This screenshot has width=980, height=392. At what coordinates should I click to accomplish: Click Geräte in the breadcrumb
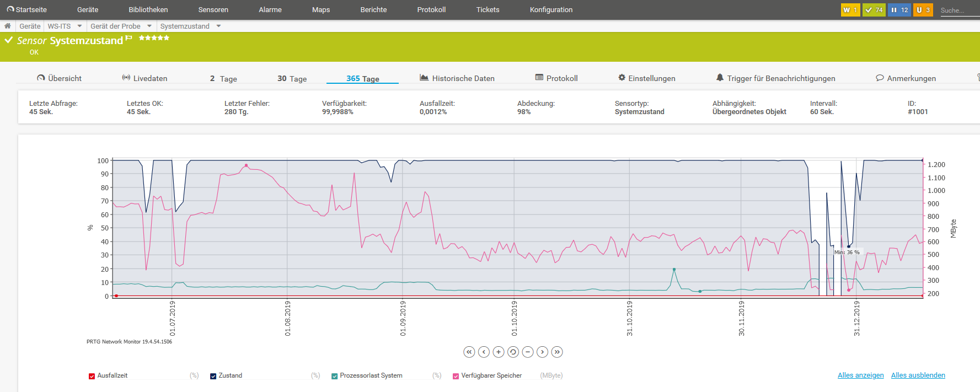(x=30, y=26)
